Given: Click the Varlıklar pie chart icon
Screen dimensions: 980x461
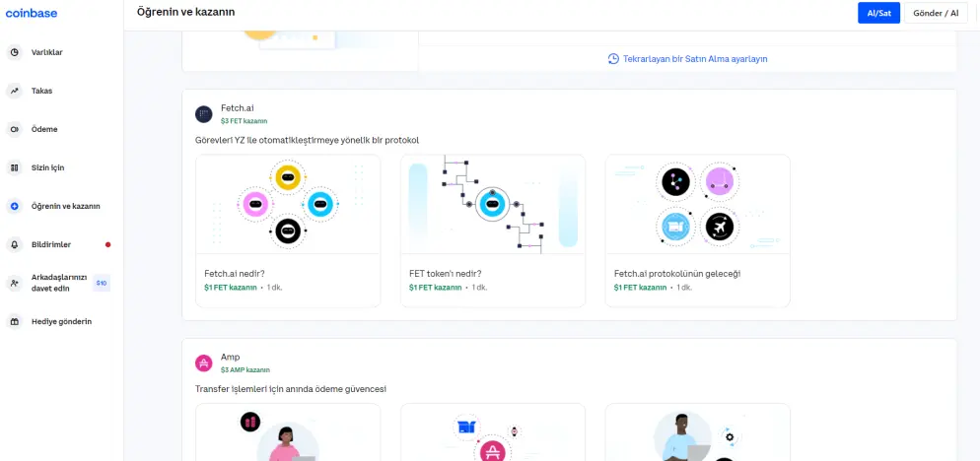Looking at the screenshot, I should pyautogui.click(x=14, y=52).
